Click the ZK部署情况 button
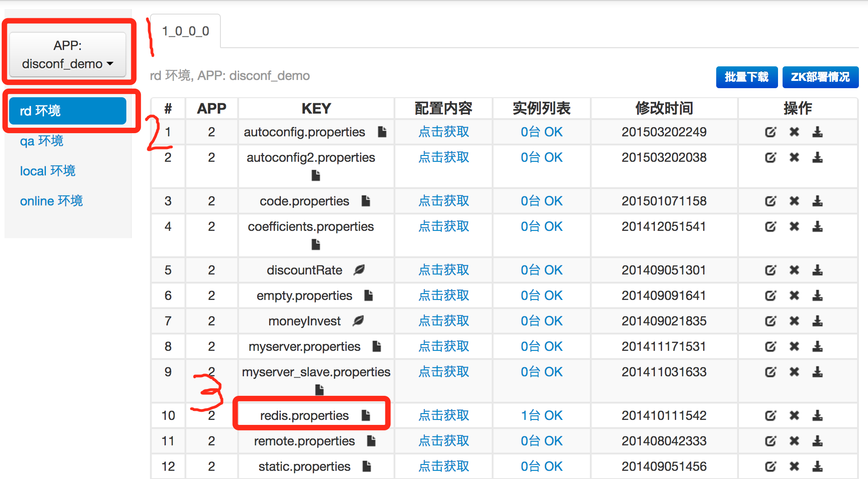Screen dimensions: 868x479 [x=820, y=77]
